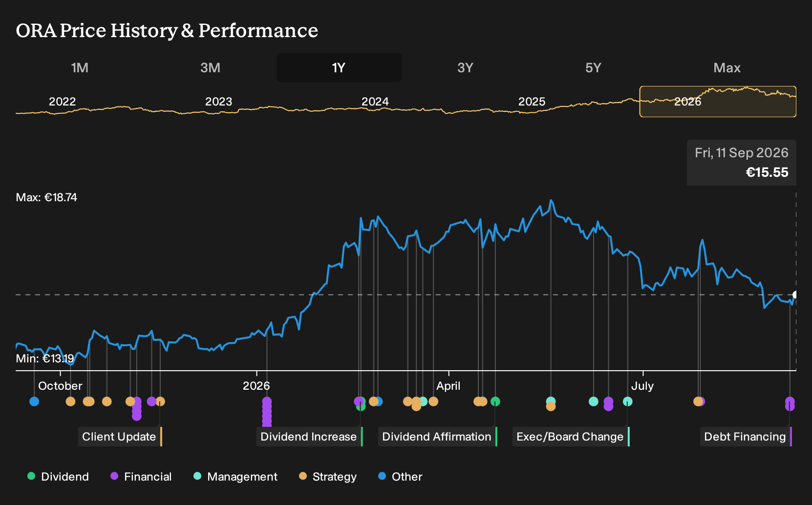
Task: Click the Max: €18.74 label
Action: pos(46,197)
